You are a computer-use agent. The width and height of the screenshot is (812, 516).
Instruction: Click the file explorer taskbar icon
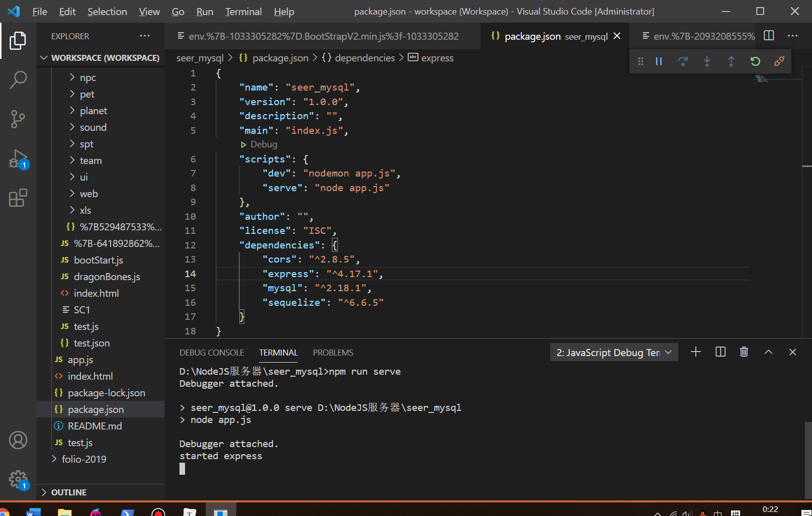coord(64,512)
